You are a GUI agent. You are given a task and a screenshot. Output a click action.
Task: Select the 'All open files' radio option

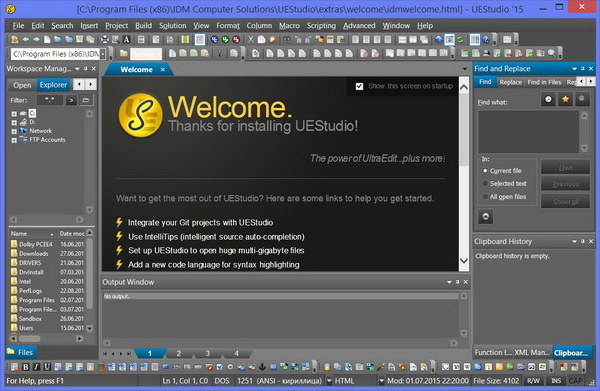coord(485,197)
